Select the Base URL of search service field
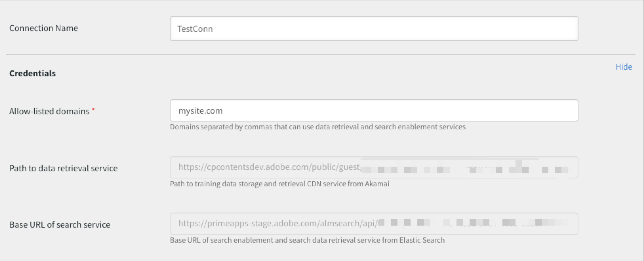Image resolution: width=644 pixels, height=261 pixels. [374, 224]
